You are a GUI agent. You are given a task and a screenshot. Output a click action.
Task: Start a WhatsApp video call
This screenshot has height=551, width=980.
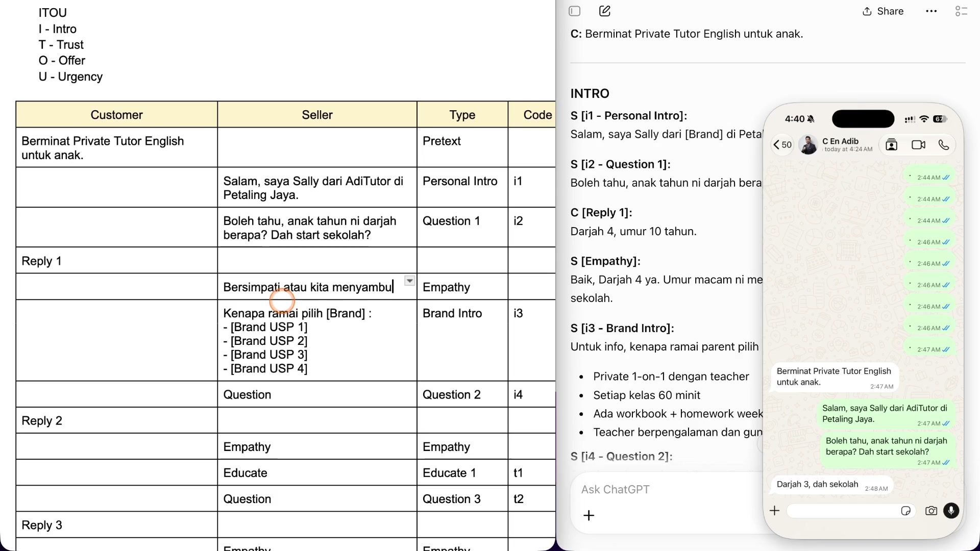click(x=919, y=145)
